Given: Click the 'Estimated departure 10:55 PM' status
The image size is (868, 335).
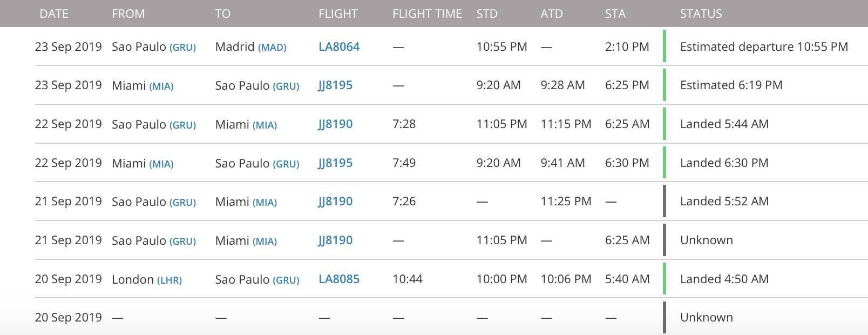Looking at the screenshot, I should click(x=764, y=47).
